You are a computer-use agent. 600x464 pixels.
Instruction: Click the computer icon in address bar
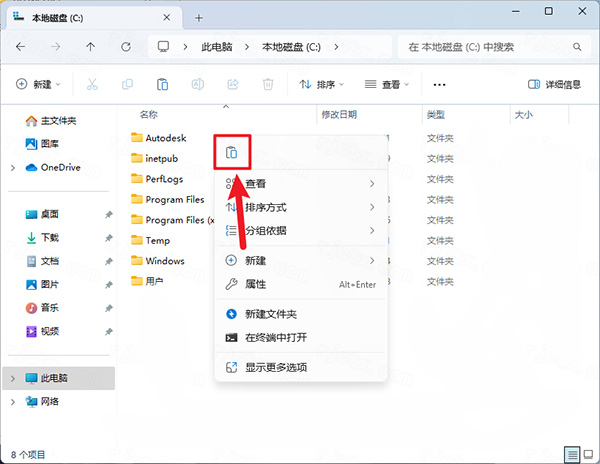click(163, 47)
